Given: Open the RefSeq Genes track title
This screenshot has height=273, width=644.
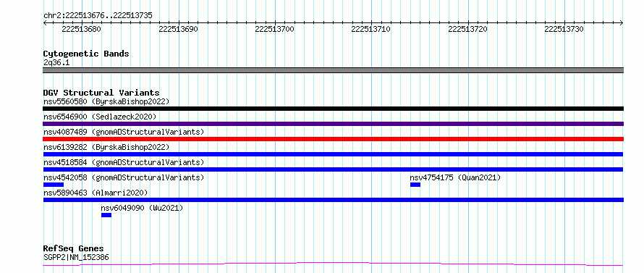Looking at the screenshot, I should click(x=73, y=249).
